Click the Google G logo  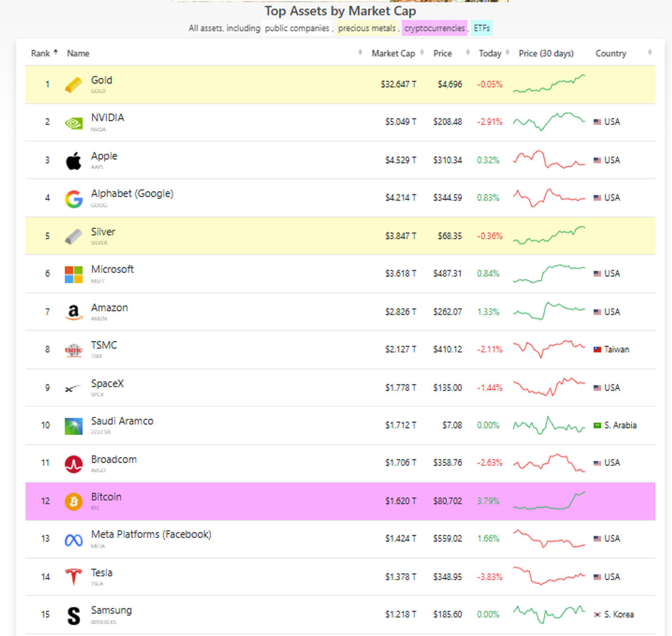click(73, 198)
